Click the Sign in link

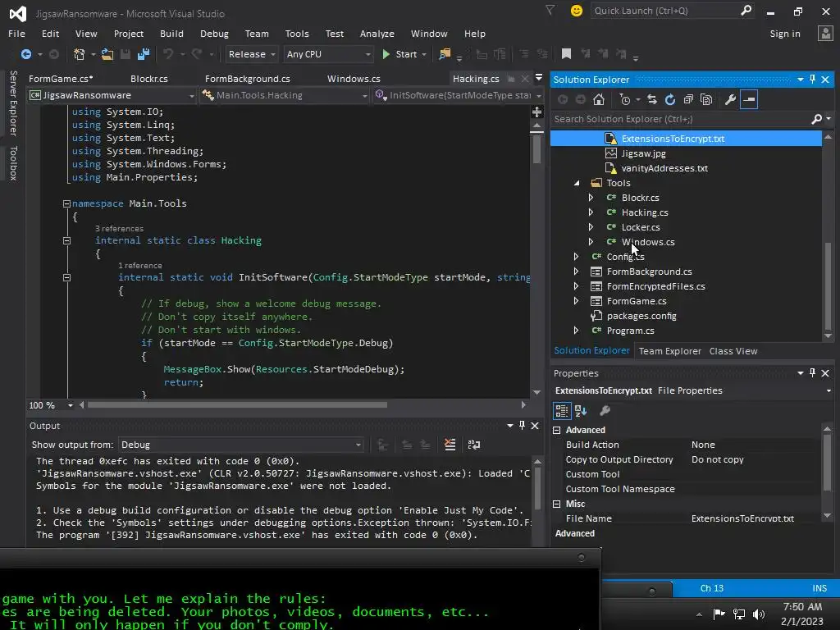tap(785, 34)
